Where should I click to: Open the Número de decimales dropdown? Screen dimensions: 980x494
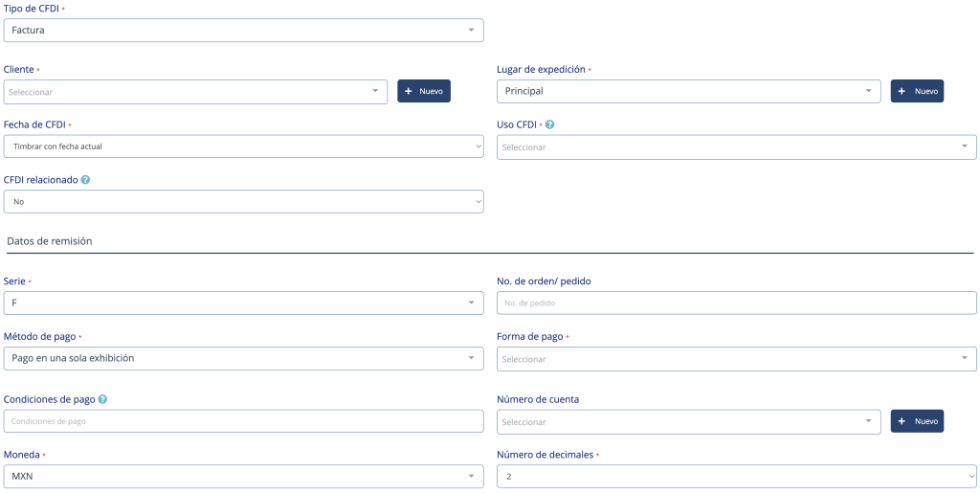click(x=736, y=476)
